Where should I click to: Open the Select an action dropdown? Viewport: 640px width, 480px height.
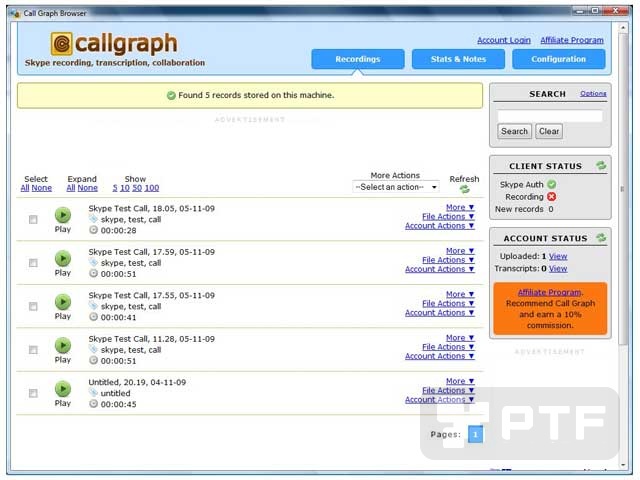pos(396,187)
